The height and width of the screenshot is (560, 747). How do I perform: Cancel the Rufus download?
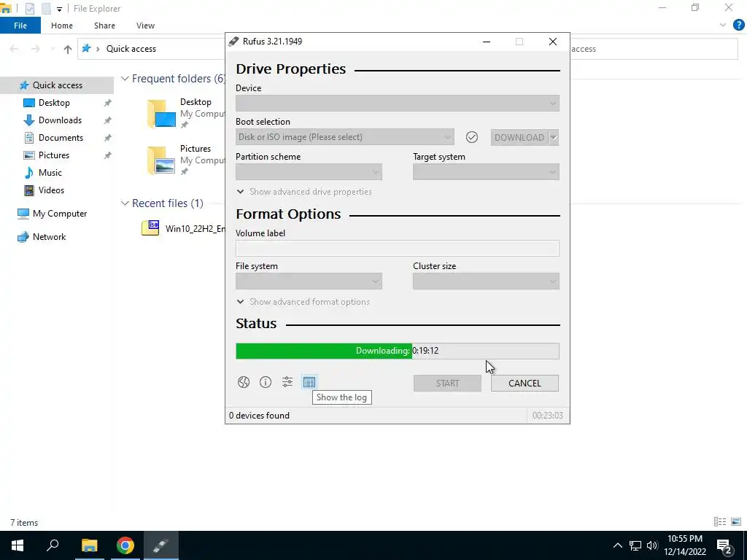525,384
